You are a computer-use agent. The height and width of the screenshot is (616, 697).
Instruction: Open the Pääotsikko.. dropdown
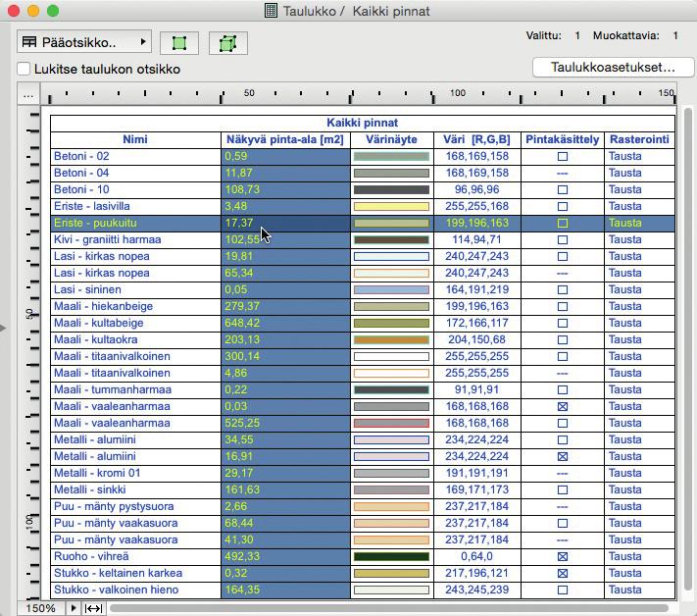tap(84, 42)
